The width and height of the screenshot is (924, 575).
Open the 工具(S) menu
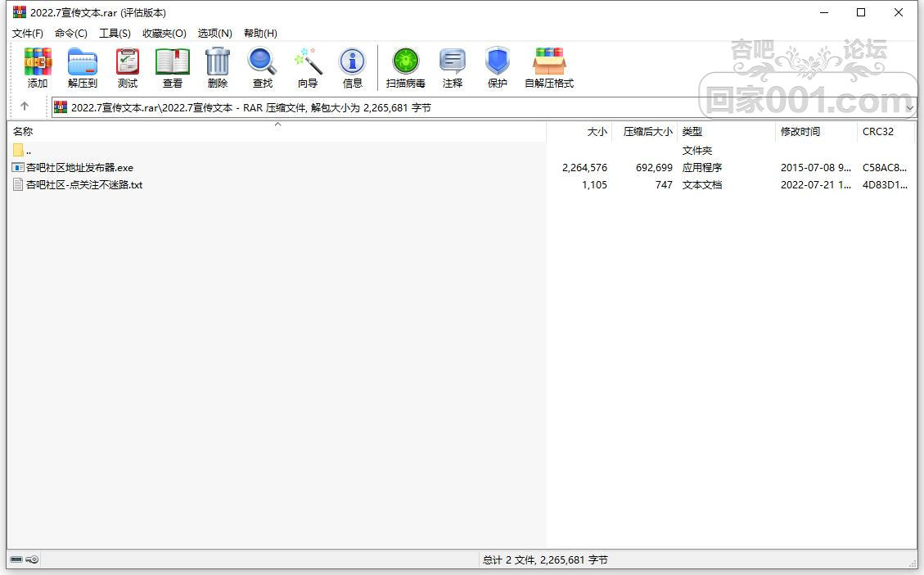(x=115, y=33)
